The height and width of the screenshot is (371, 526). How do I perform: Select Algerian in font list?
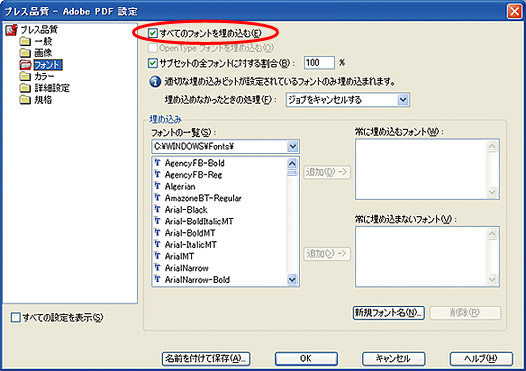(x=180, y=186)
